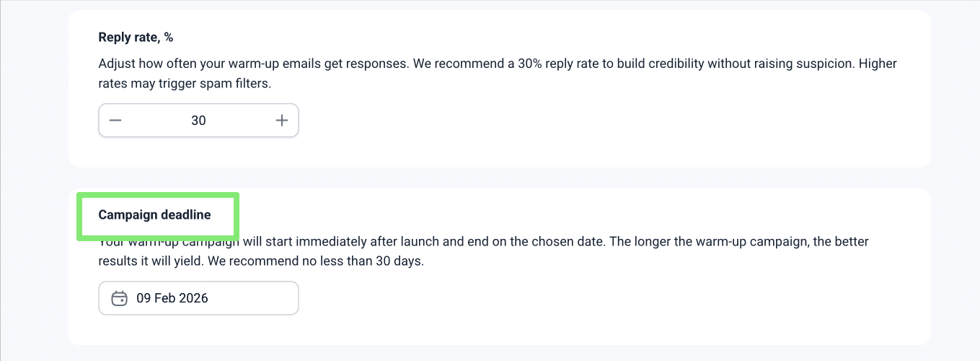Select the "Campaign deadline" heading
980x361 pixels.
pyautogui.click(x=154, y=214)
